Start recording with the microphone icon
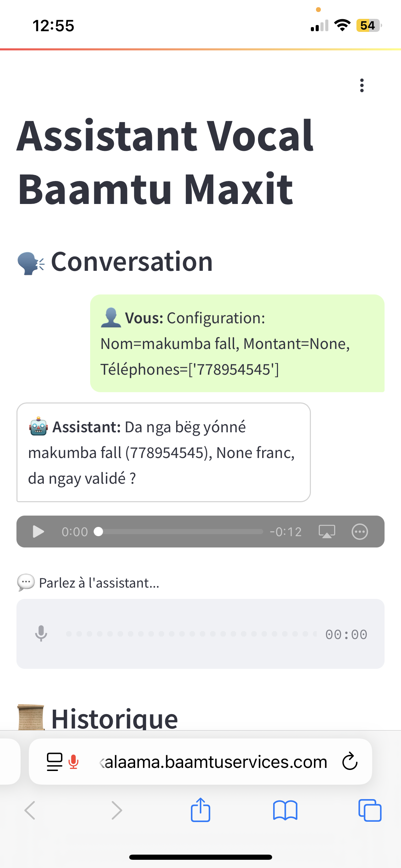The height and width of the screenshot is (868, 401). 41,634
